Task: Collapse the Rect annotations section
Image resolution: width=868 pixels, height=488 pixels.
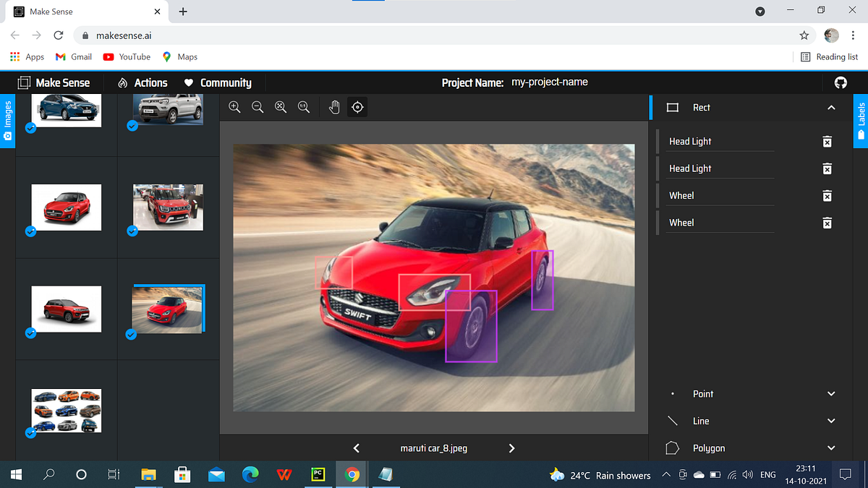Action: tap(830, 107)
